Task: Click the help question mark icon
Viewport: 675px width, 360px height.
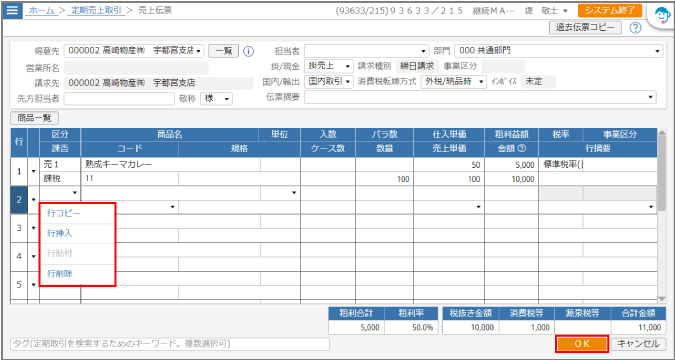Action: [635, 28]
